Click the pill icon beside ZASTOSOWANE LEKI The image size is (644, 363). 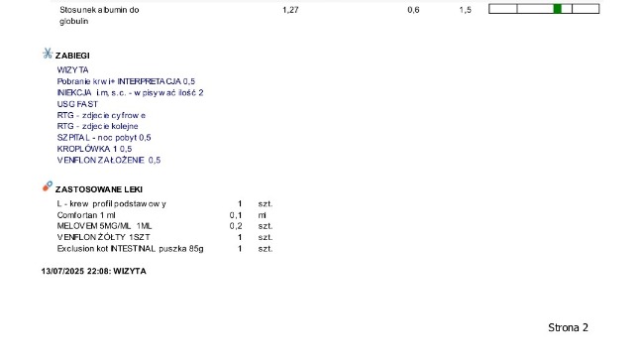pos(48,186)
